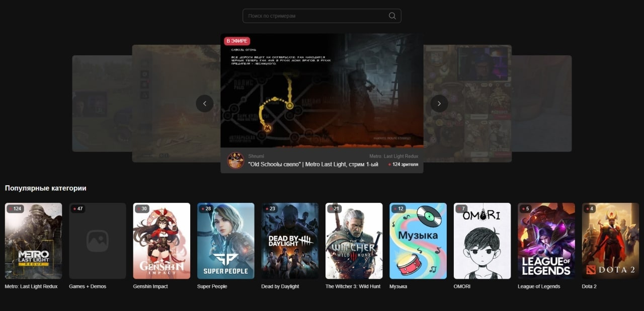
Task: Open the Dead by Daylight cover
Action: tap(290, 241)
